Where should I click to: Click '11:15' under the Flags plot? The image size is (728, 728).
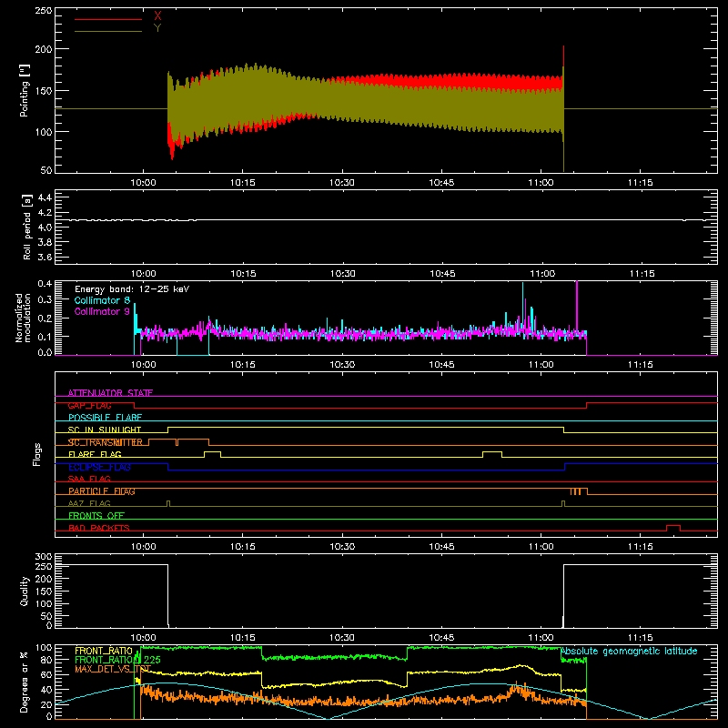641,547
